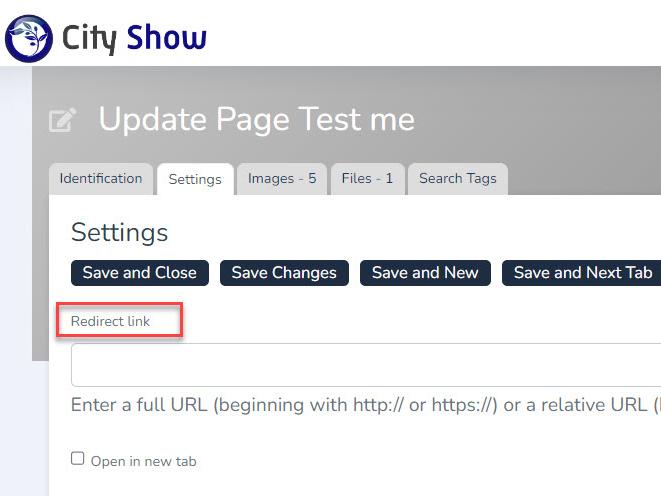Click the edit pencil icon beside page title
The height and width of the screenshot is (496, 661).
[x=62, y=121]
